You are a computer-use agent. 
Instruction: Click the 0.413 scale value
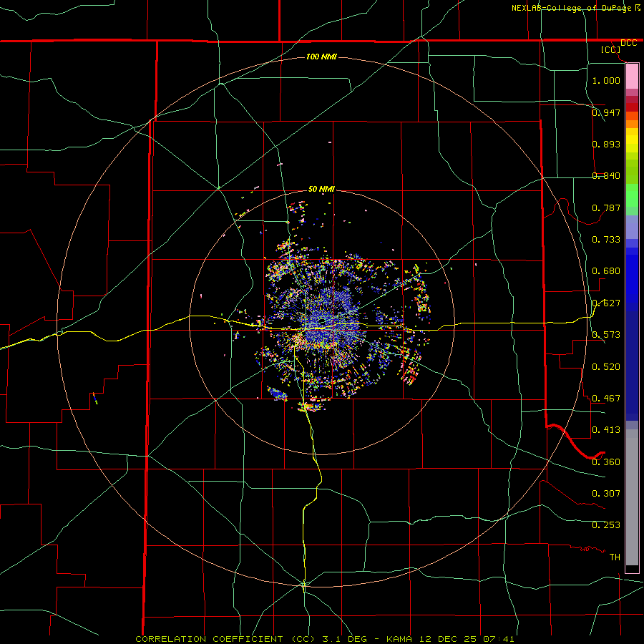pos(606,430)
